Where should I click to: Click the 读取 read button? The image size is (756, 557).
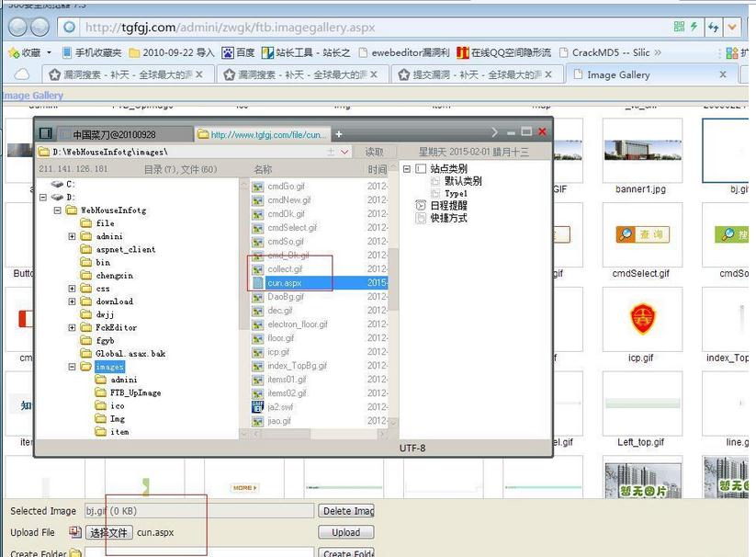coord(374,152)
